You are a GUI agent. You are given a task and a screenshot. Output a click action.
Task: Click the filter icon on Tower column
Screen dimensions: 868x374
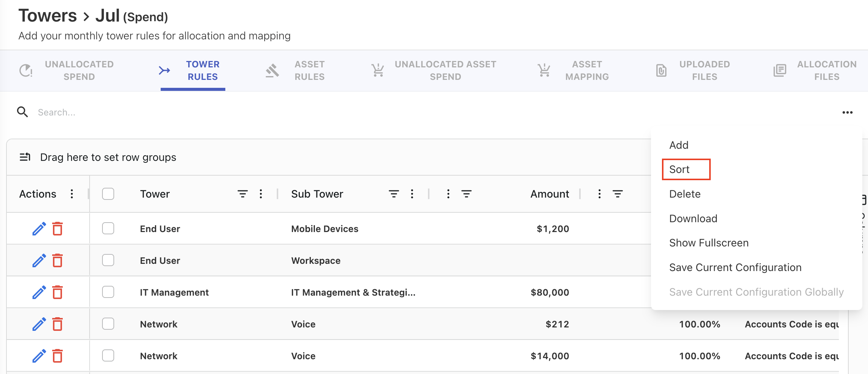[x=242, y=194]
